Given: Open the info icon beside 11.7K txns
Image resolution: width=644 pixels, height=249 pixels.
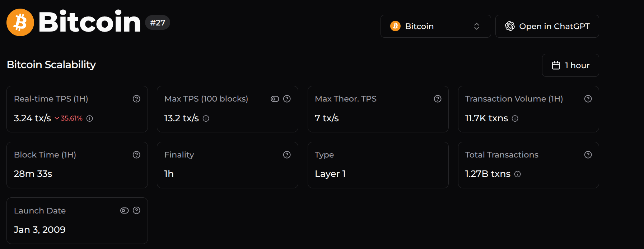Looking at the screenshot, I should (x=515, y=118).
